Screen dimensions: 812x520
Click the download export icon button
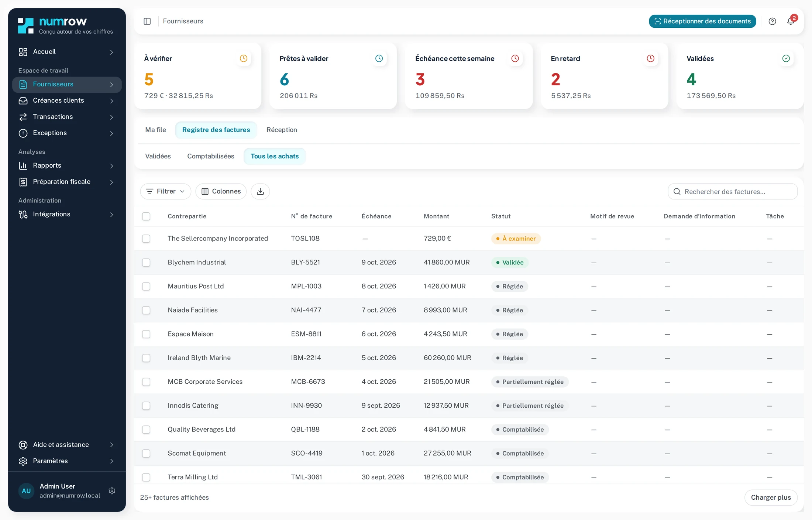click(260, 191)
